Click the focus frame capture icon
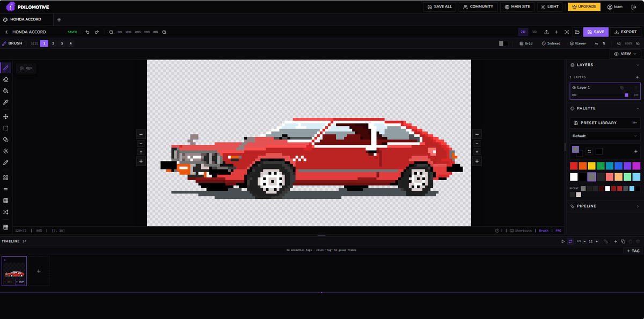The height and width of the screenshot is (319, 644). point(566,32)
